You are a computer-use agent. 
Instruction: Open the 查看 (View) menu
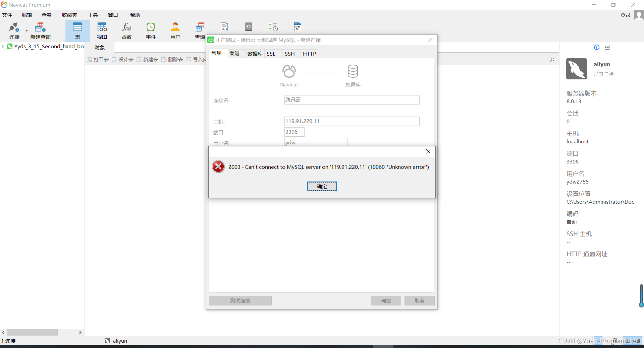[x=47, y=15]
